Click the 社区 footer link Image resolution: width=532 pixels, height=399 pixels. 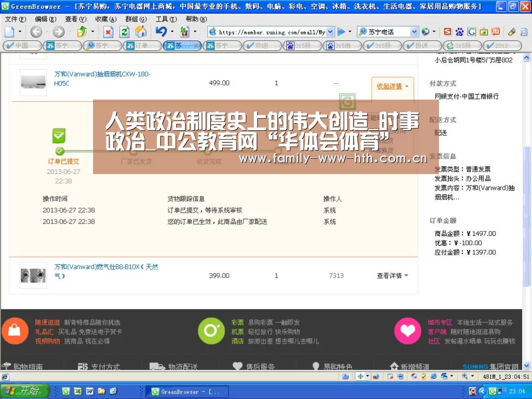[434, 342]
